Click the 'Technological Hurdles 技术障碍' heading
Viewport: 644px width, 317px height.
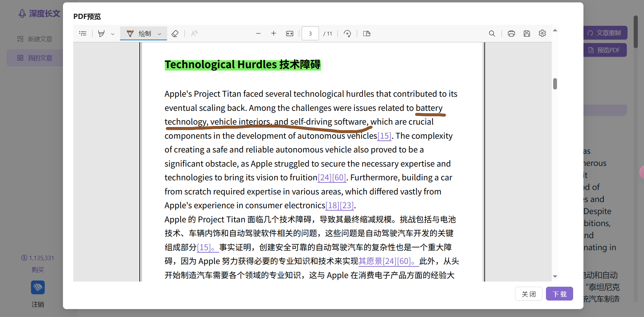pyautogui.click(x=243, y=64)
